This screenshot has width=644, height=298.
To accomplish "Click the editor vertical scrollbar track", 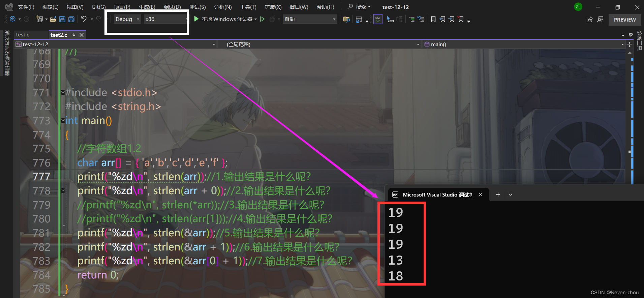I will [630, 120].
